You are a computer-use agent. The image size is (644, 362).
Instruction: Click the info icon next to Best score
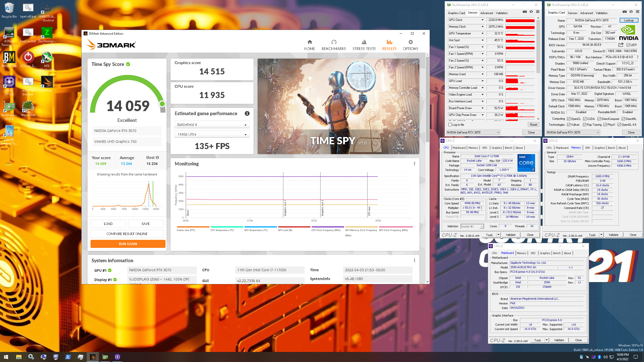[x=157, y=158]
